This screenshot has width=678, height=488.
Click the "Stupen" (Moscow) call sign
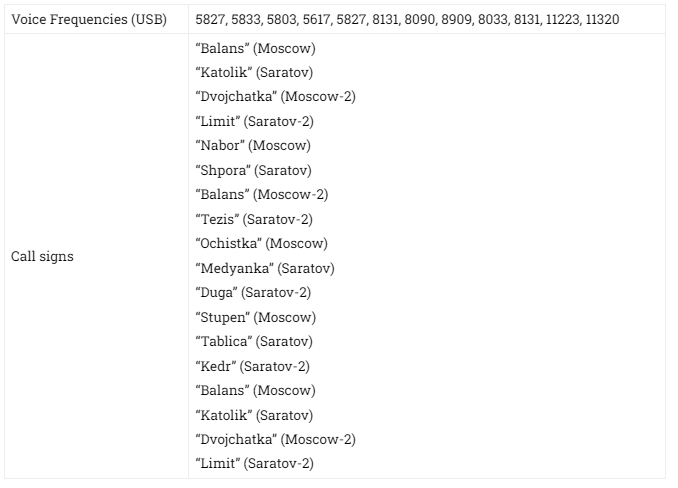(256, 317)
